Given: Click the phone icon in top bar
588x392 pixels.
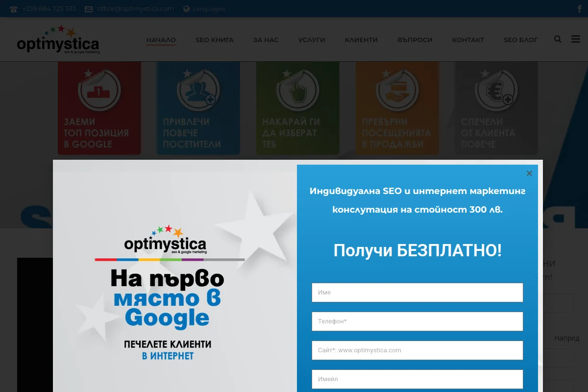Looking at the screenshot, I should pyautogui.click(x=14, y=9).
